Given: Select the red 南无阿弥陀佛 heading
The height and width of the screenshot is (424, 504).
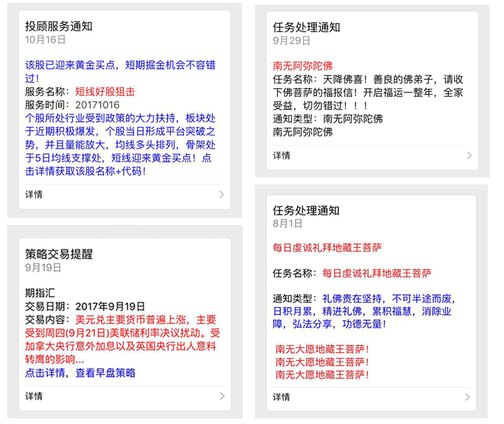Looking at the screenshot, I should pyautogui.click(x=302, y=67).
